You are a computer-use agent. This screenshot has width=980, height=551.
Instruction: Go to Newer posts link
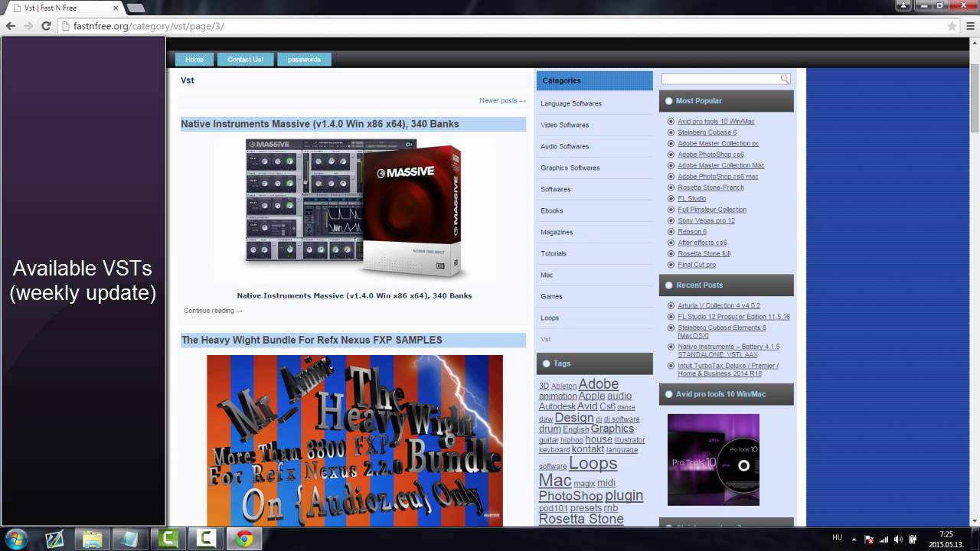(x=502, y=100)
